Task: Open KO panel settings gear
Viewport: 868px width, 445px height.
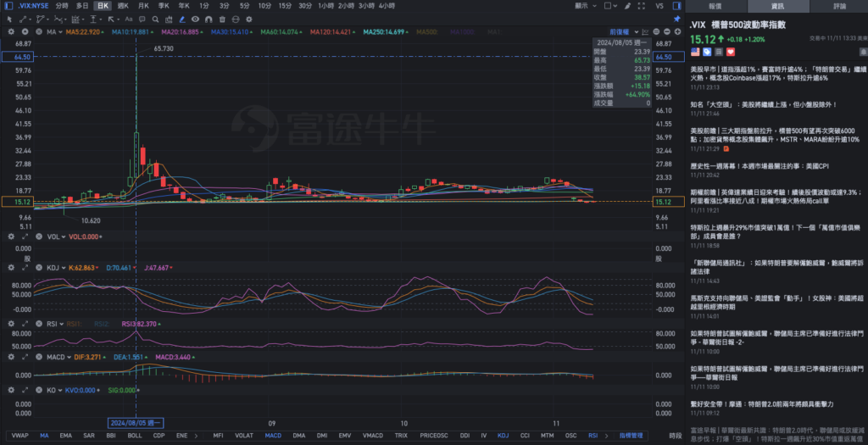Action: [x=11, y=390]
